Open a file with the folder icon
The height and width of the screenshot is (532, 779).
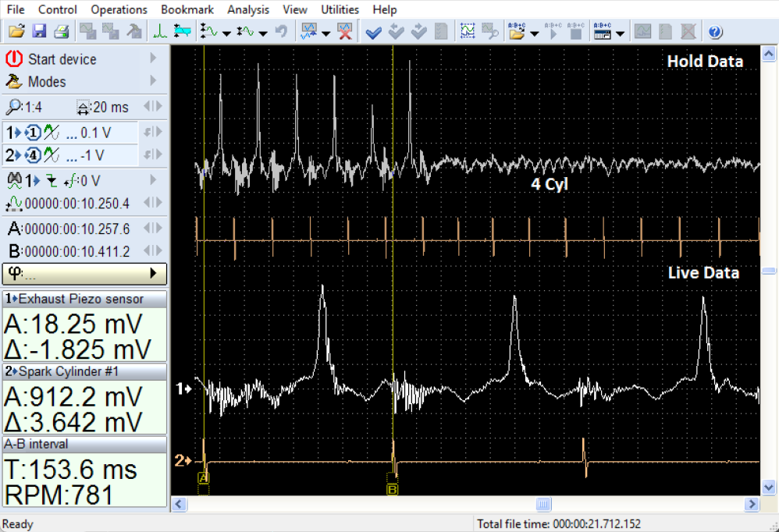pos(16,32)
